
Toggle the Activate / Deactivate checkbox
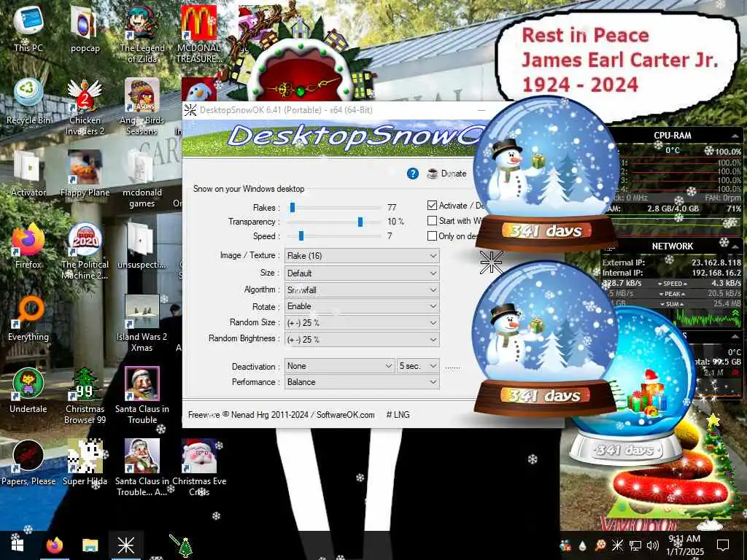click(432, 205)
